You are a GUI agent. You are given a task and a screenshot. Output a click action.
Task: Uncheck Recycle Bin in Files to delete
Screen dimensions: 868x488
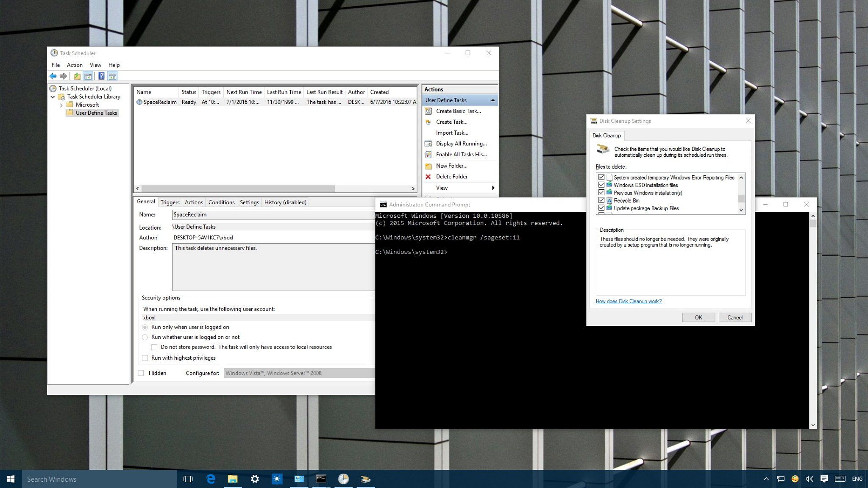[x=601, y=200]
